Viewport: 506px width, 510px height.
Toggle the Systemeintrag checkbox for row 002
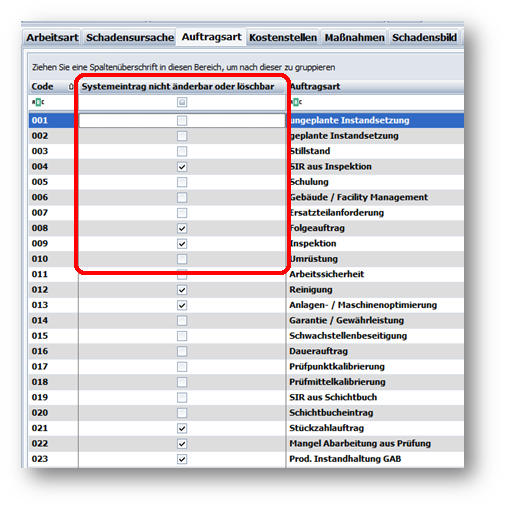click(182, 136)
